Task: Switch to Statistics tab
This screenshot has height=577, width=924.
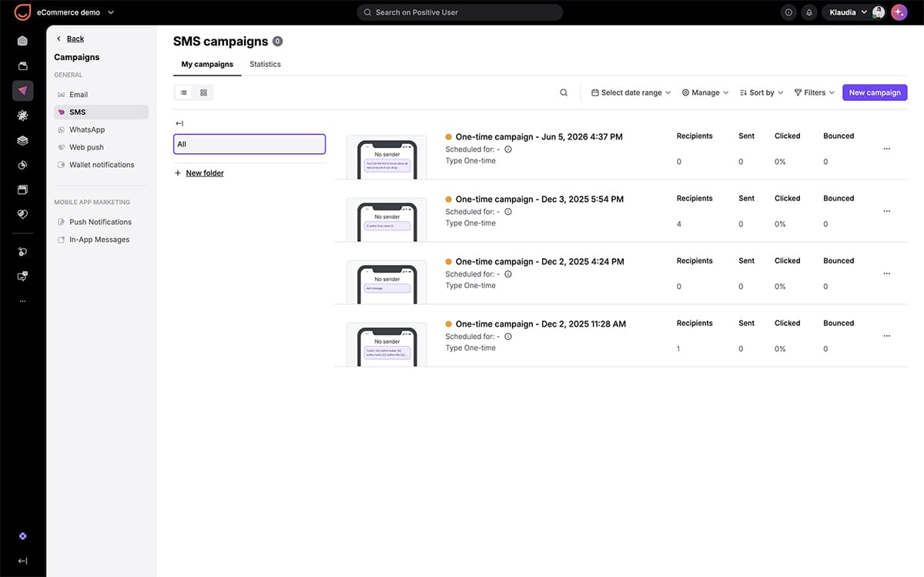Action: point(265,65)
